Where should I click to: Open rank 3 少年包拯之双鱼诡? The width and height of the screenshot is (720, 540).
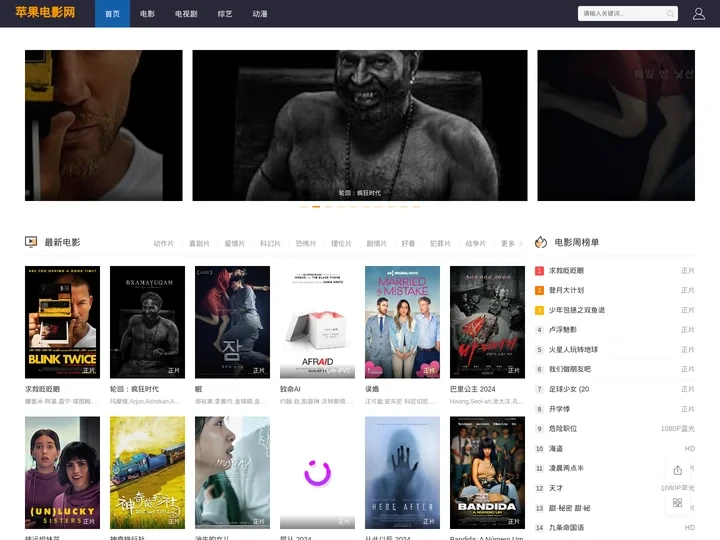point(615,310)
